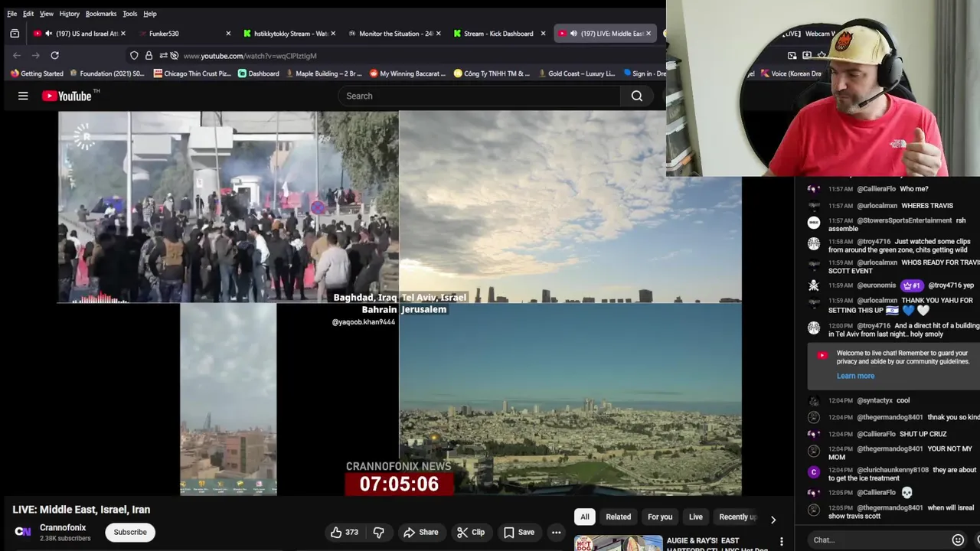The height and width of the screenshot is (551, 980).
Task: Click the search magnifier button
Action: [x=637, y=96]
